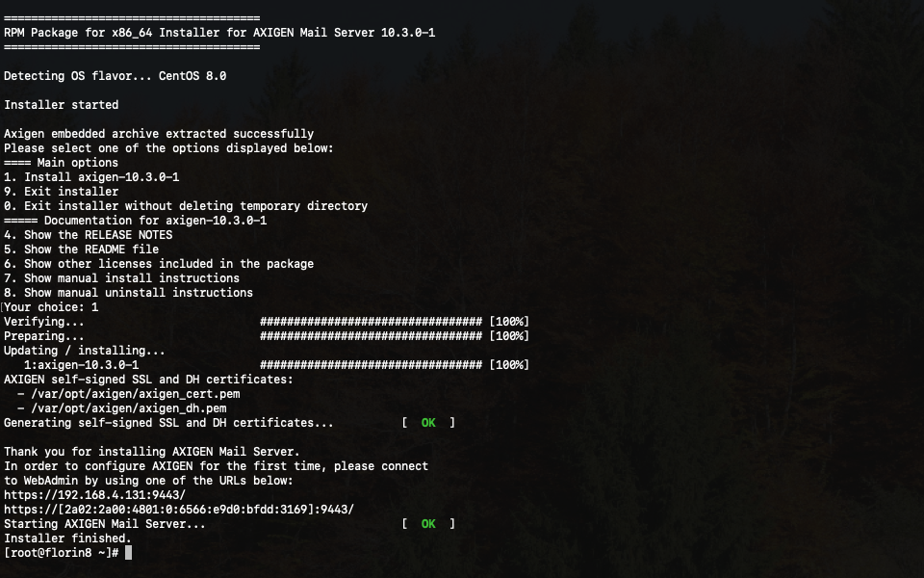Click option 0 Exit without deleting temporary directory

[186, 206]
